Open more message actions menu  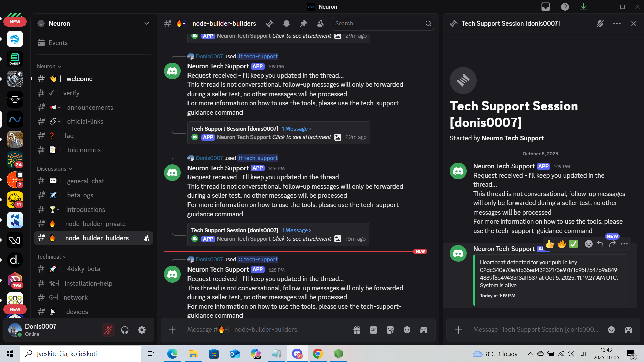(624, 244)
